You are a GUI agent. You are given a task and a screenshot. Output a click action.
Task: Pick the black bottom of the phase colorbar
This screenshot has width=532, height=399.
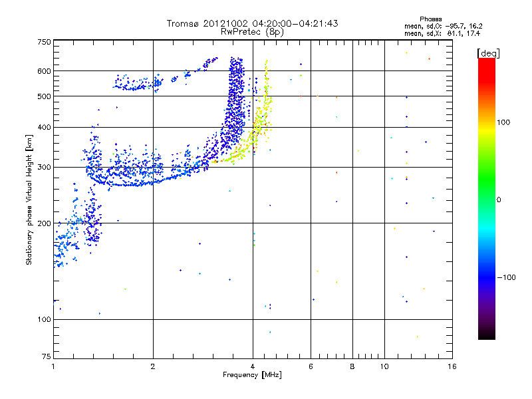point(487,334)
